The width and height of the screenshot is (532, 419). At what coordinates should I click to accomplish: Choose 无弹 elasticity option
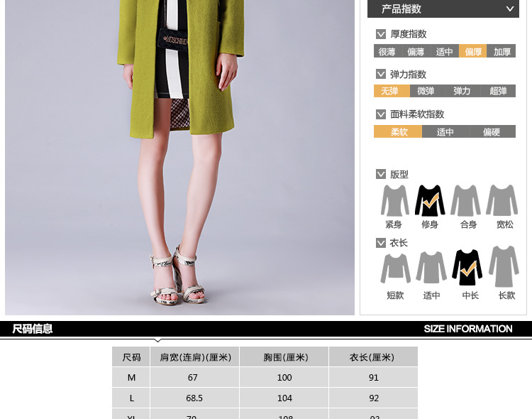coord(391,91)
